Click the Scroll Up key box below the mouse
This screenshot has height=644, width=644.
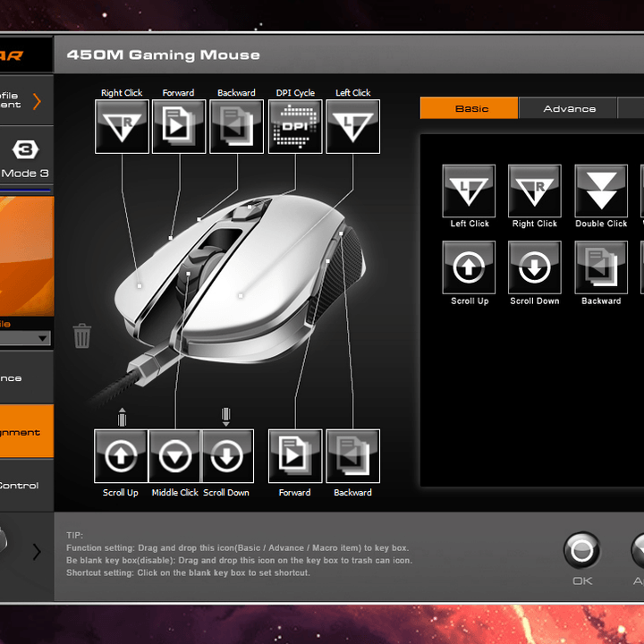pos(121,456)
